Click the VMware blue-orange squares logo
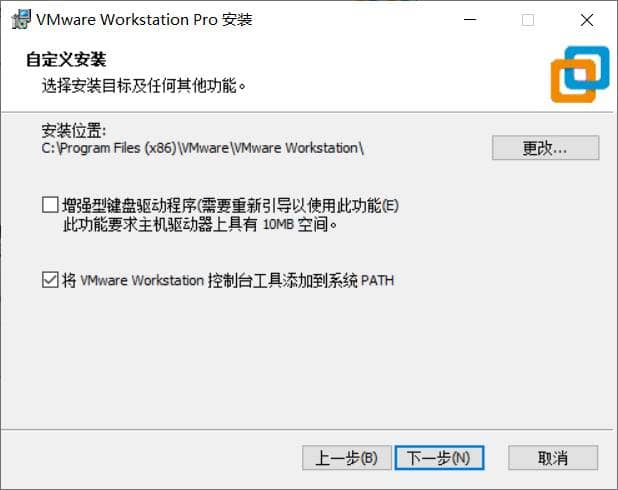The width and height of the screenshot is (618, 490). 580,74
